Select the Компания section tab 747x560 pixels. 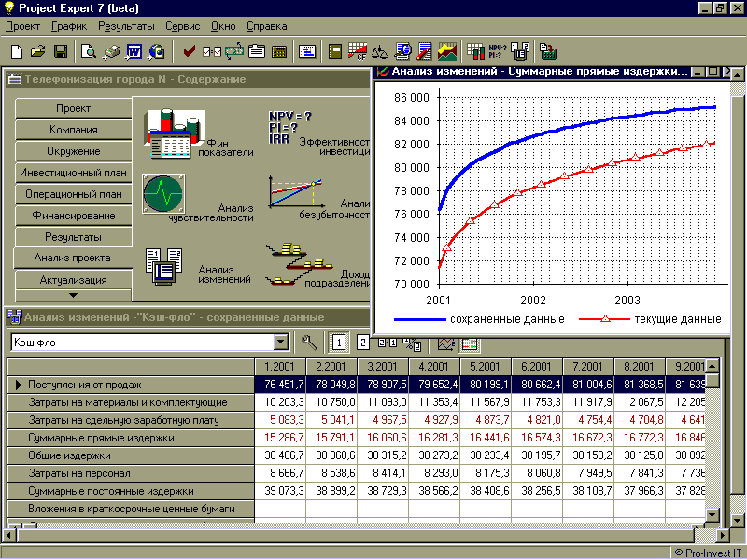point(74,130)
